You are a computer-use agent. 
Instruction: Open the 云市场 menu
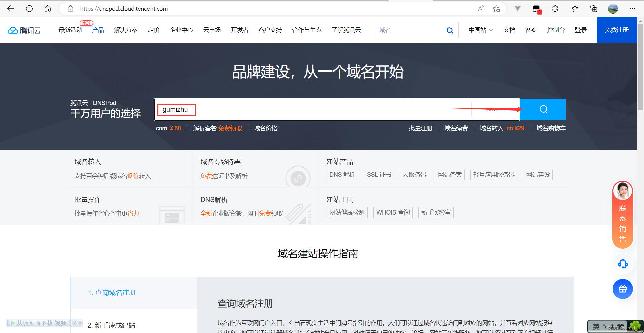click(x=212, y=30)
